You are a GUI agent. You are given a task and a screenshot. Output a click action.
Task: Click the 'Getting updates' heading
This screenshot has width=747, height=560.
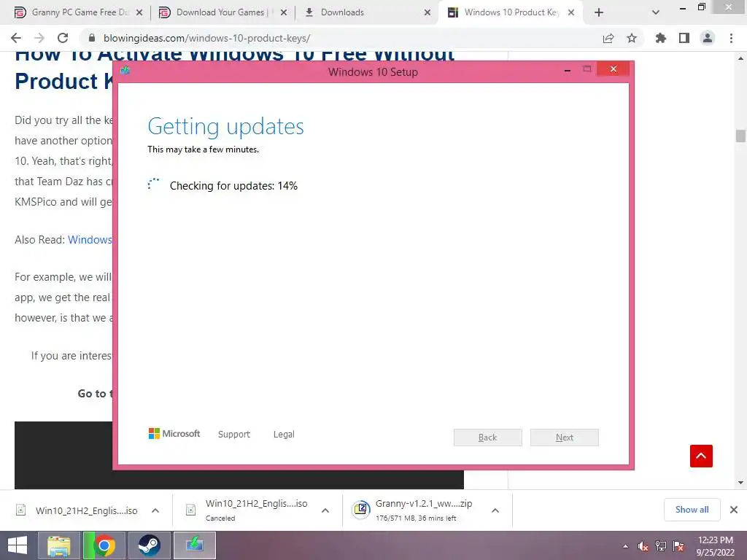coord(226,127)
